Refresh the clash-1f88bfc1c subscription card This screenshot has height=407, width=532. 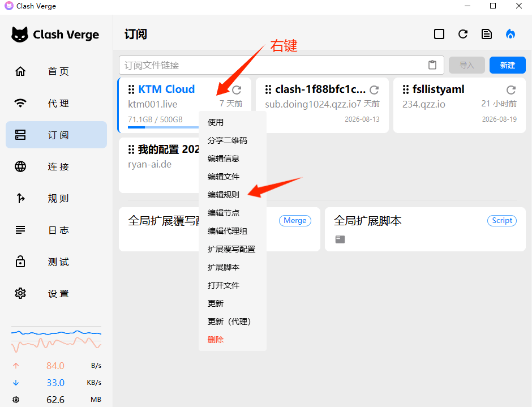pyautogui.click(x=374, y=90)
